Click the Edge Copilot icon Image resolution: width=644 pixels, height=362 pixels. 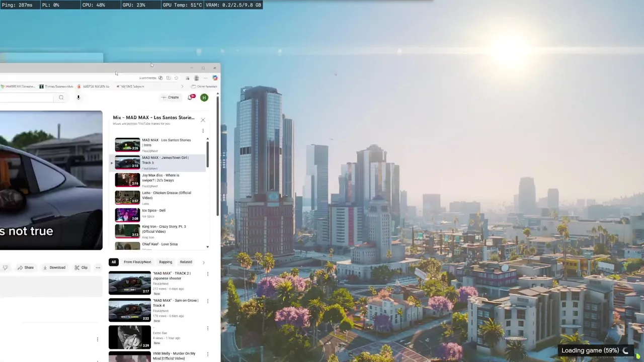215,78
